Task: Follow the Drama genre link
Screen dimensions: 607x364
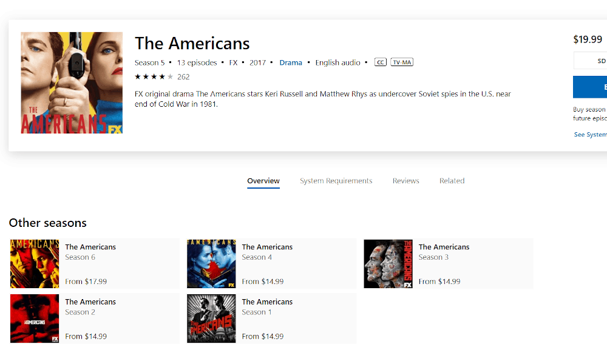Action: point(291,62)
